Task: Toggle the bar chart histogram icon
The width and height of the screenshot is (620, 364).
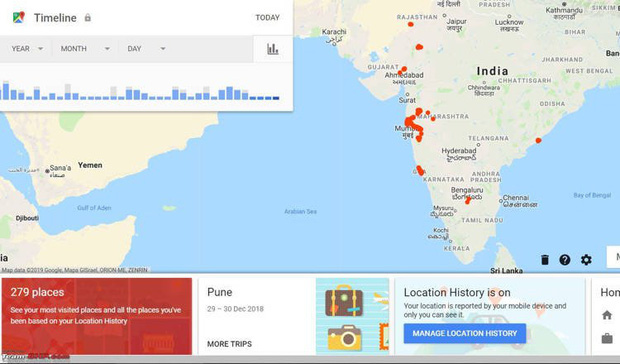Action: [273, 49]
